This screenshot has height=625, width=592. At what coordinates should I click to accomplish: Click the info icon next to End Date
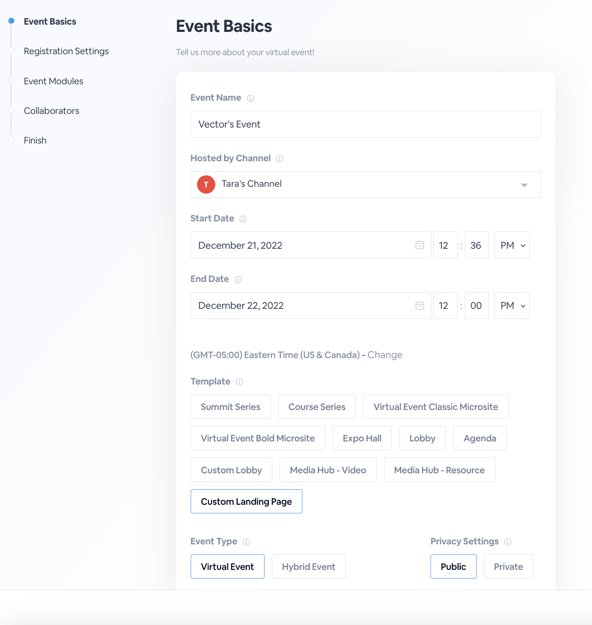pos(238,279)
